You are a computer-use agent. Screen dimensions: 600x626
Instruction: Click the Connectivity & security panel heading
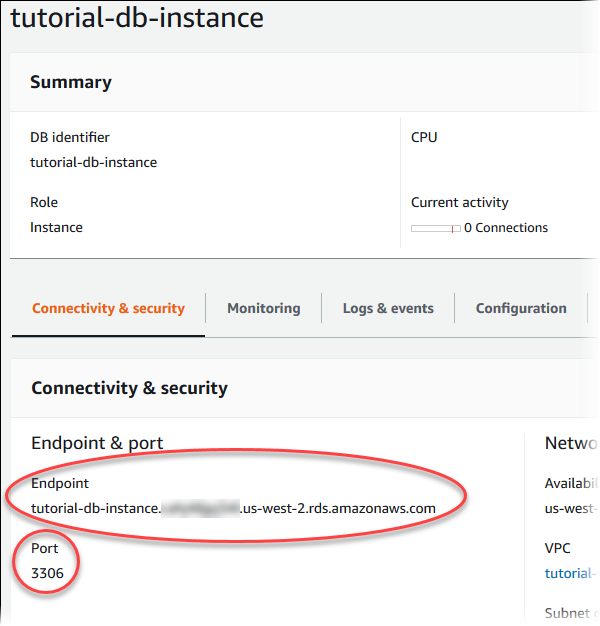click(x=129, y=388)
